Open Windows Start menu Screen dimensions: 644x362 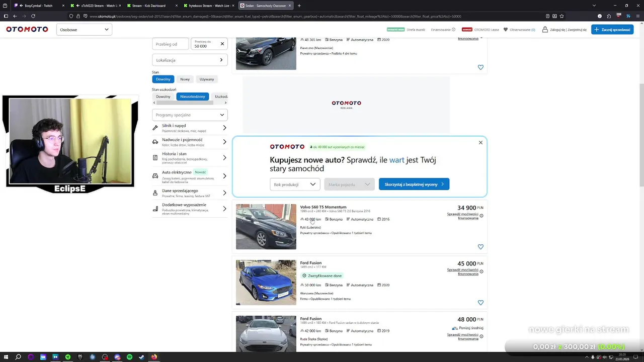click(6, 357)
